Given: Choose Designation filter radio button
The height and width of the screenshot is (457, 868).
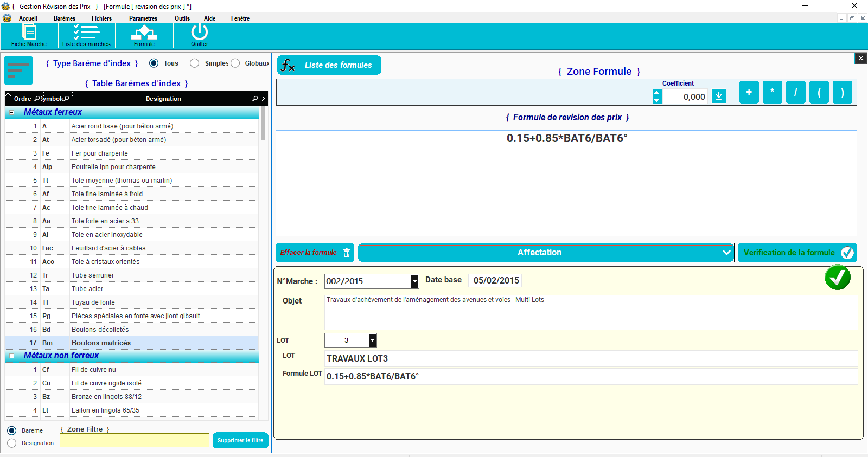Looking at the screenshot, I should click(x=12, y=443).
